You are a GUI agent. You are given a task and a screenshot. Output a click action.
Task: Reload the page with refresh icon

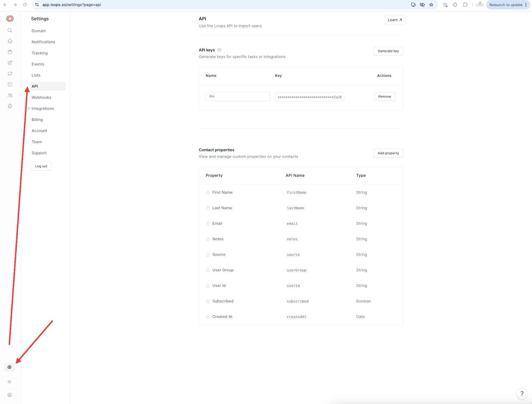point(25,5)
